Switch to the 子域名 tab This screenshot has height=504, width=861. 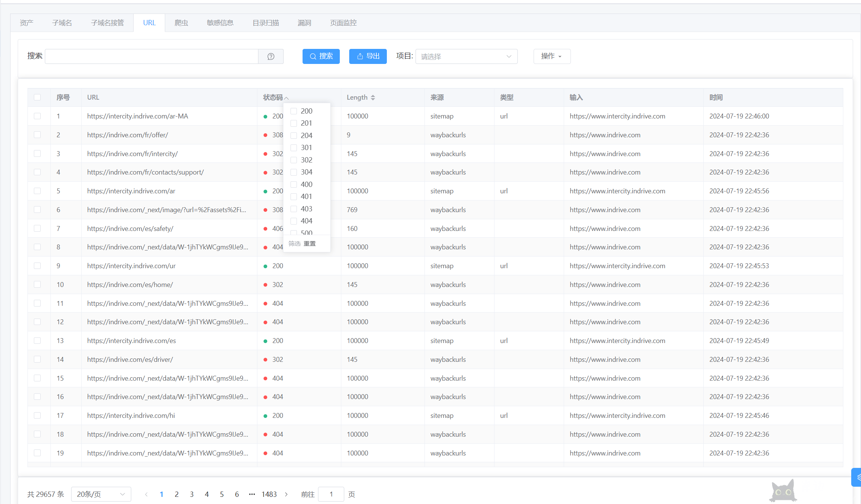[x=62, y=23]
